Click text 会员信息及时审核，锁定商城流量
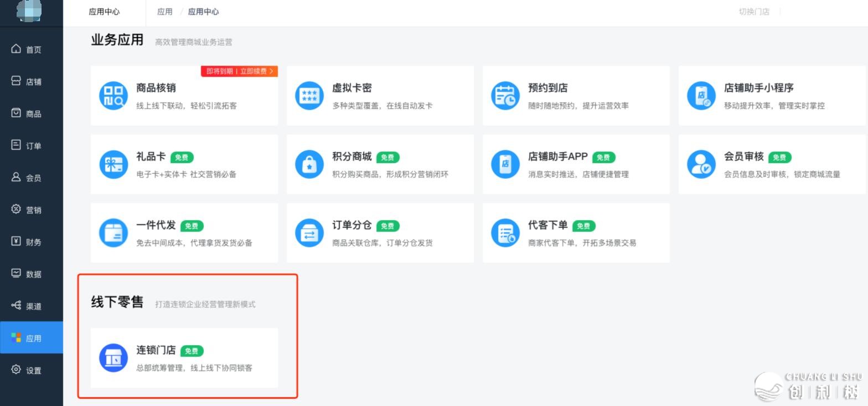 (x=782, y=174)
